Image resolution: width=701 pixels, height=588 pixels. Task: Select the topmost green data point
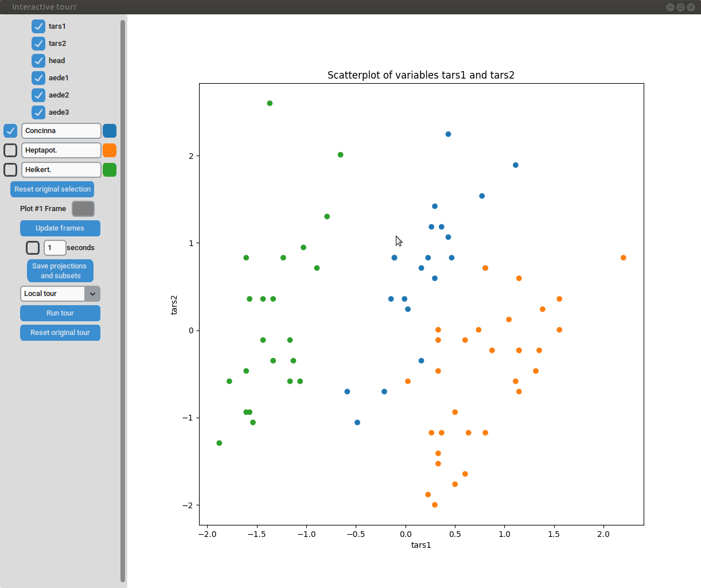tap(270, 103)
